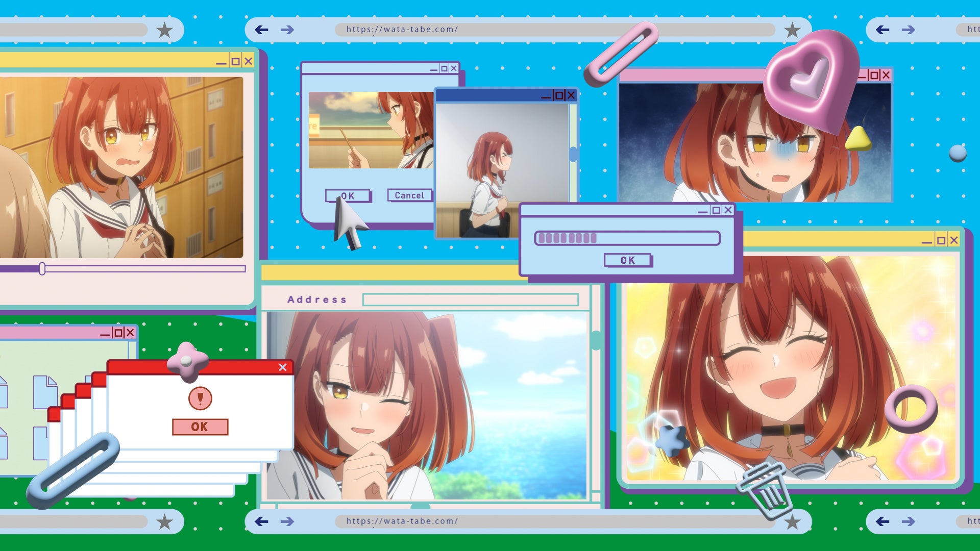Image resolution: width=980 pixels, height=551 pixels.
Task: Click back arrow in top center browser bar
Action: [x=261, y=30]
